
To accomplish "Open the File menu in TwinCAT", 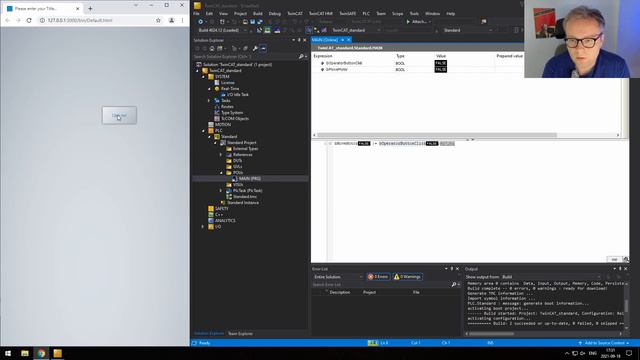I will 196,13.
